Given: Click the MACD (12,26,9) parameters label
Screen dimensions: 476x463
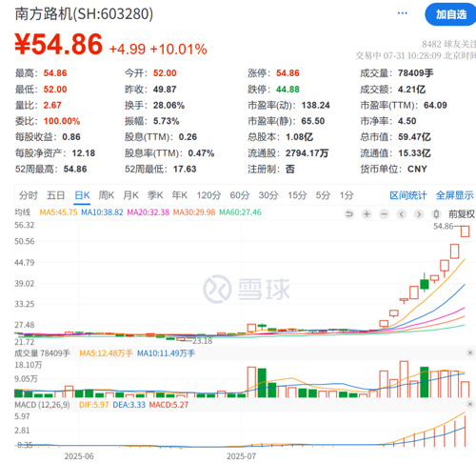Looking at the screenshot, I should click(x=42, y=405).
